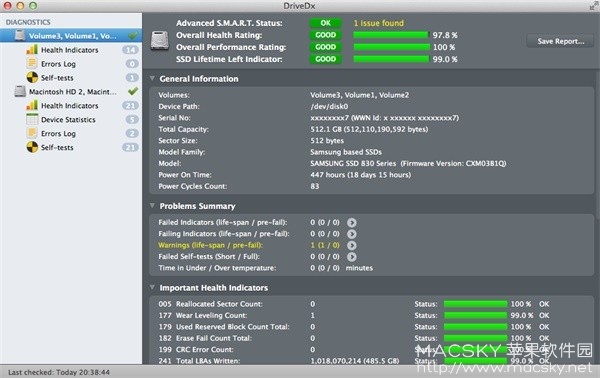This screenshot has height=378, width=600.
Task: Click the Reallocated Sector Count status bar
Action: (475, 304)
